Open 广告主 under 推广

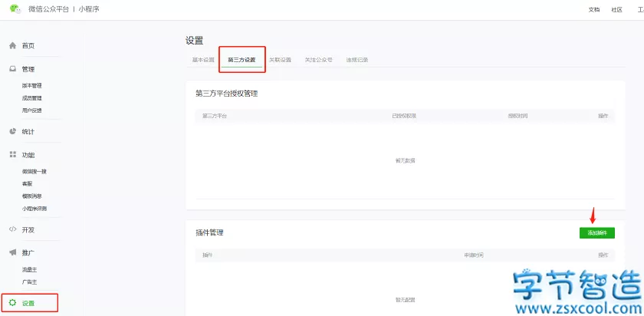click(30, 282)
